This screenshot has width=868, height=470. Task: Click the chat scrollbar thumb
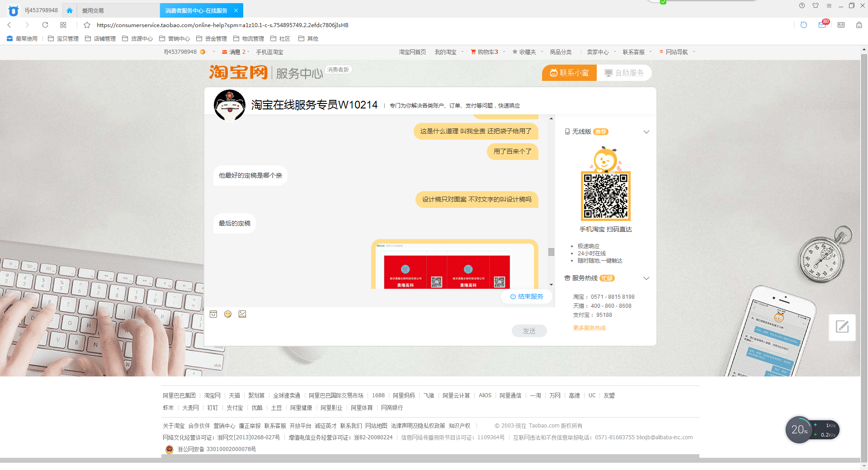coord(551,252)
